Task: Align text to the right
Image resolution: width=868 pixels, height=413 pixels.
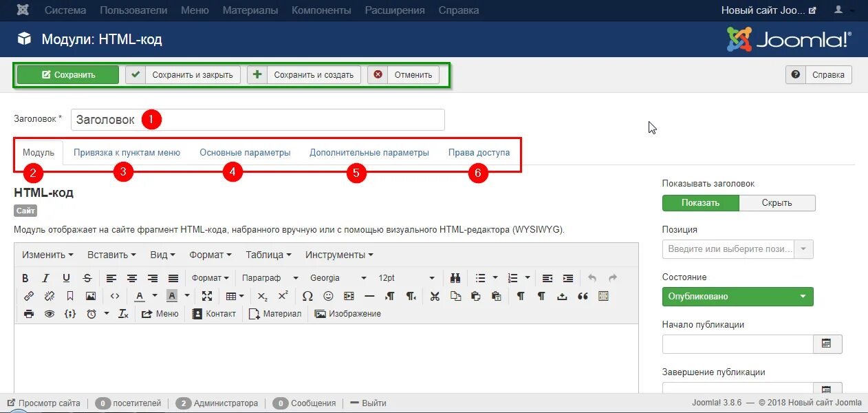Action: click(153, 278)
